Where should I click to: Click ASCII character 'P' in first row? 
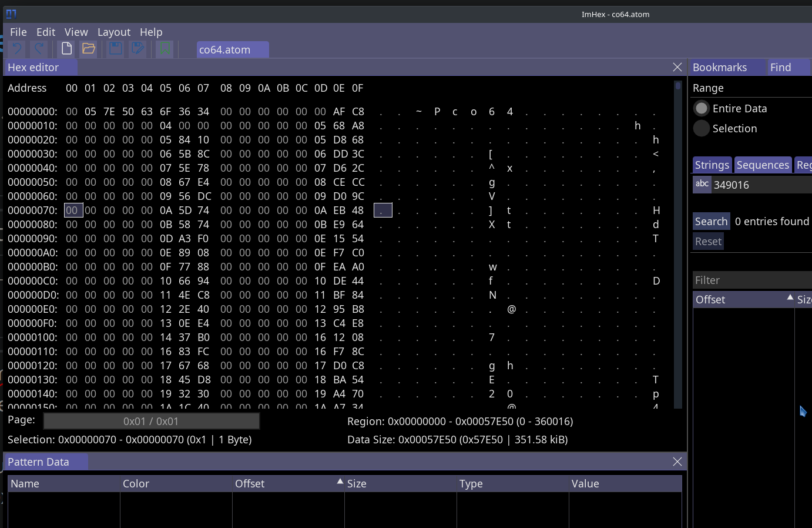(x=437, y=111)
